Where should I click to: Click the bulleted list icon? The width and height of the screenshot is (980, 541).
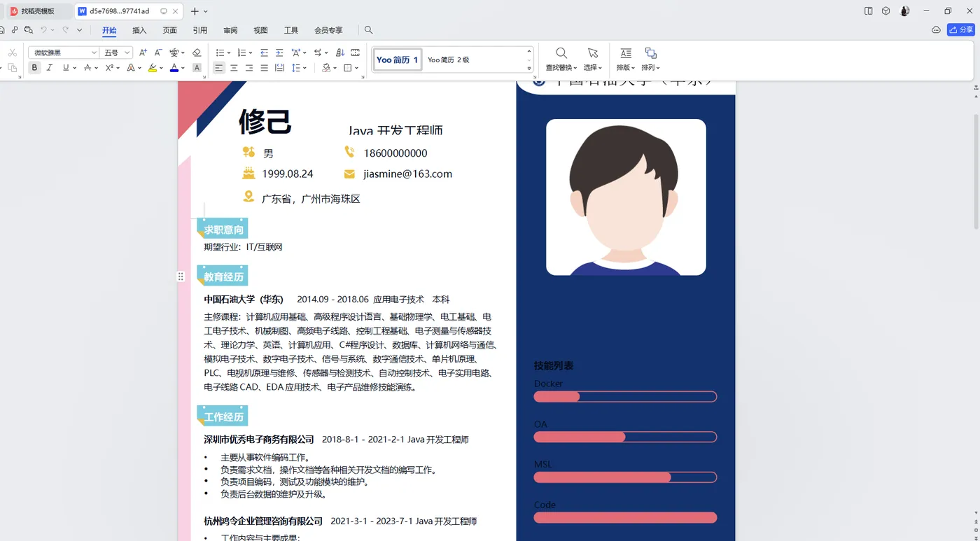pyautogui.click(x=220, y=52)
